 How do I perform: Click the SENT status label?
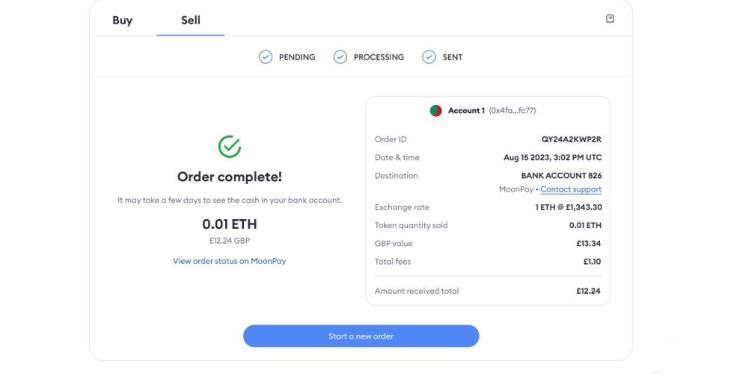tap(452, 57)
